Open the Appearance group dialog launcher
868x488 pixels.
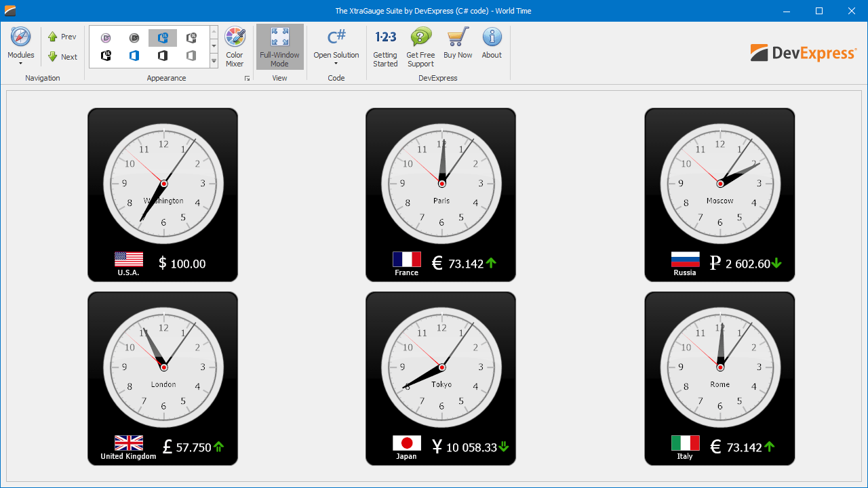pos(247,78)
